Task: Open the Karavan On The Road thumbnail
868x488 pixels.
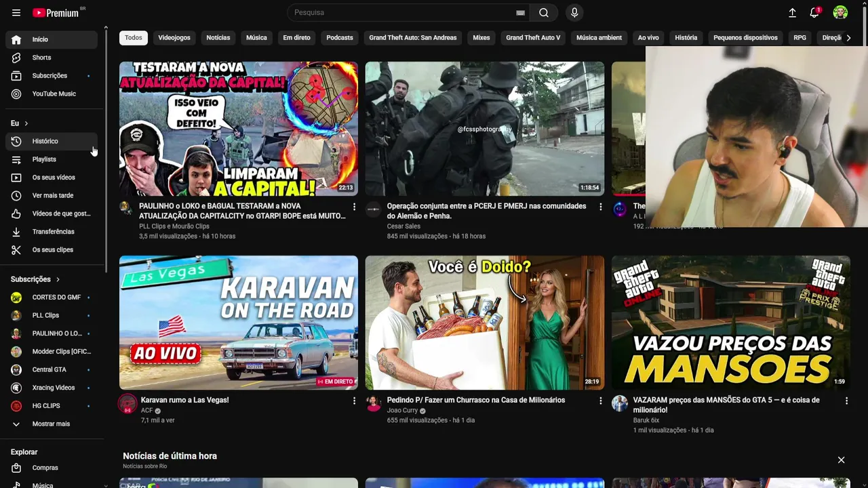Action: 239,323
